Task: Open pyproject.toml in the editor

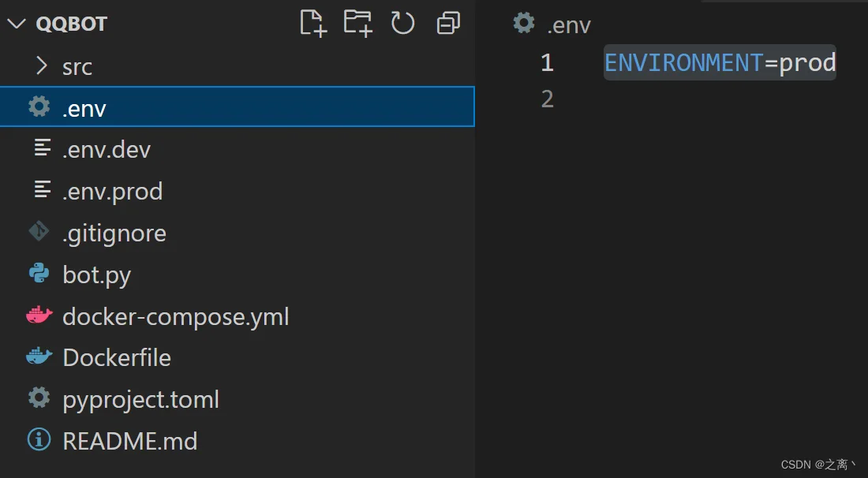Action: click(x=238, y=399)
